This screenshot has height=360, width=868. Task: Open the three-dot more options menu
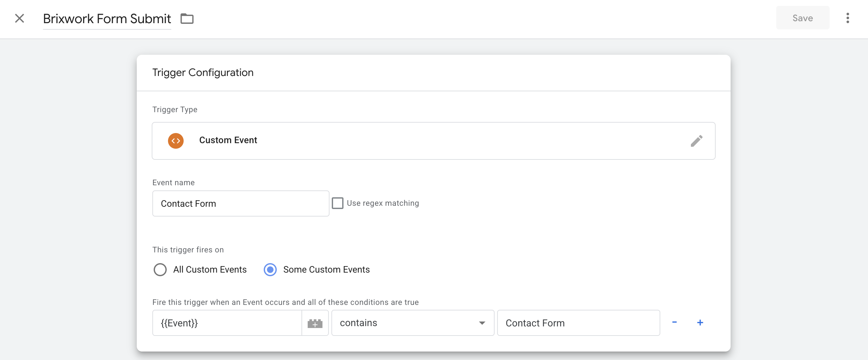point(847,18)
